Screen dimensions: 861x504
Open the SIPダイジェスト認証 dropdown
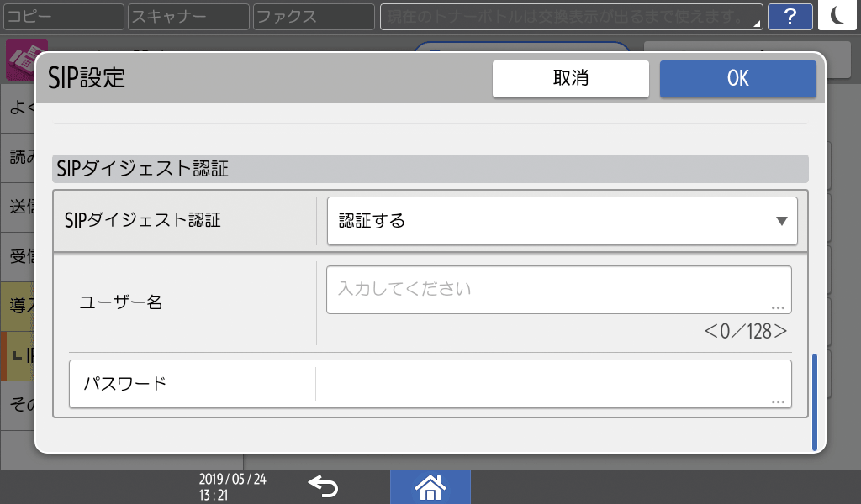pyautogui.click(x=562, y=221)
